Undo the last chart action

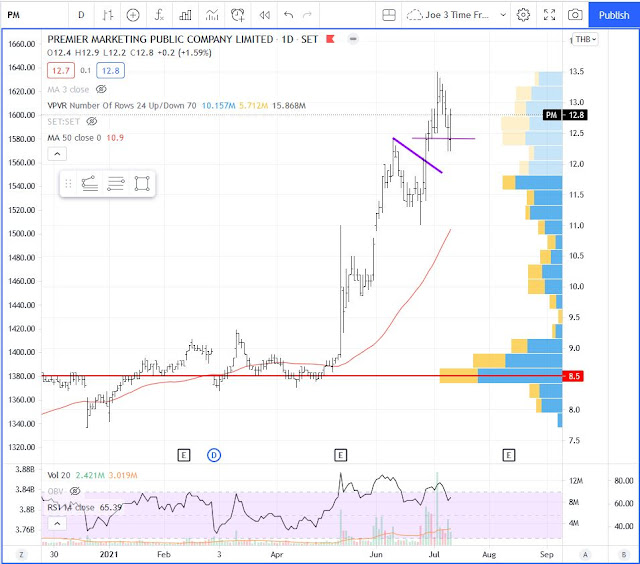pyautogui.click(x=289, y=15)
